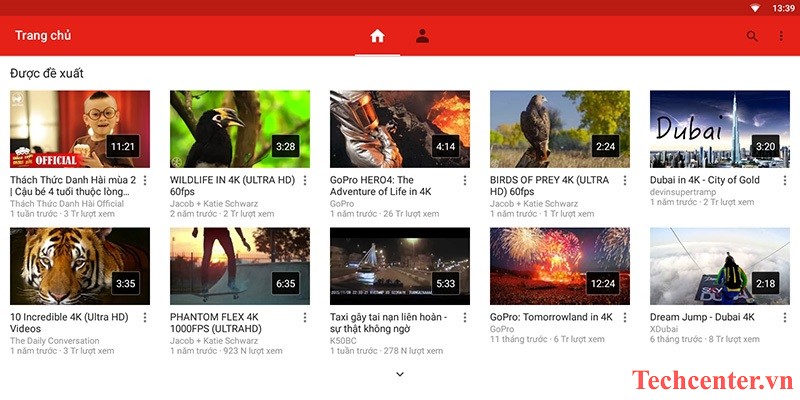800x400 pixels.
Task: Open options for WILDLIFE IN 4K video
Action: pyautogui.click(x=305, y=181)
